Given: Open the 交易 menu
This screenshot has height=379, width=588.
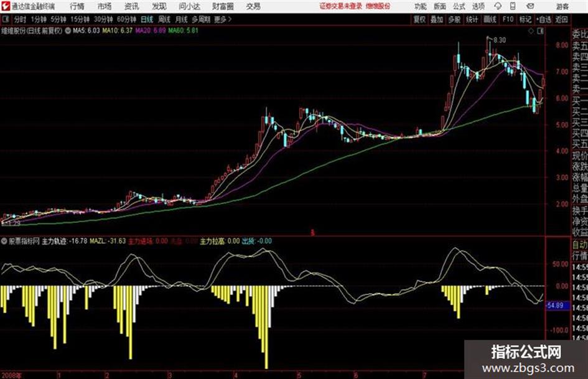Looking at the screenshot, I should 253,6.
